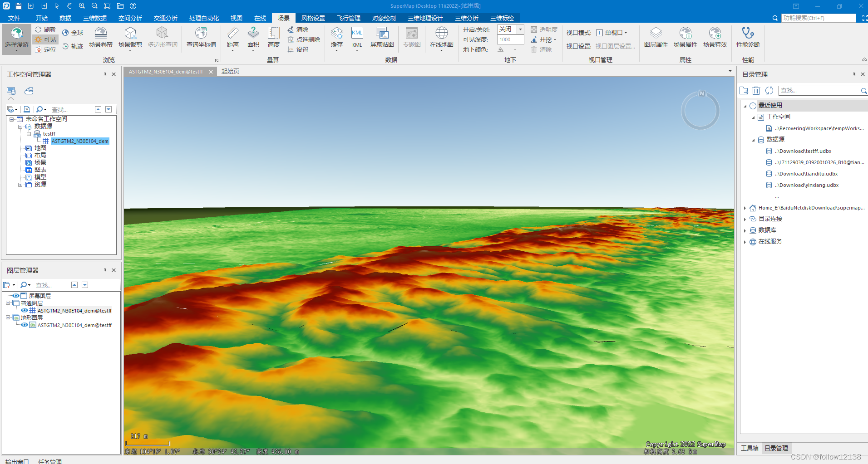868x464 pixels.
Task: Click the 高度 height measurement tool
Action: (x=273, y=38)
